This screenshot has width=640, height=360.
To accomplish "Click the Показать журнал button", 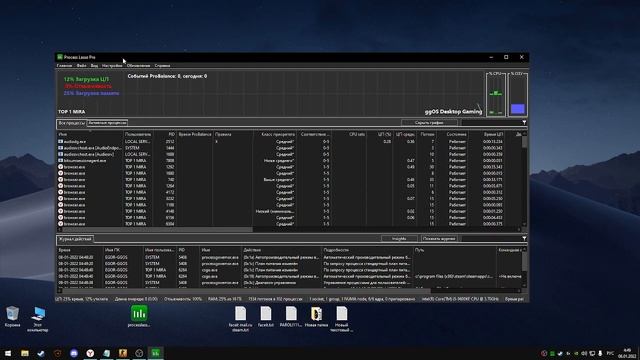I will click(439, 238).
